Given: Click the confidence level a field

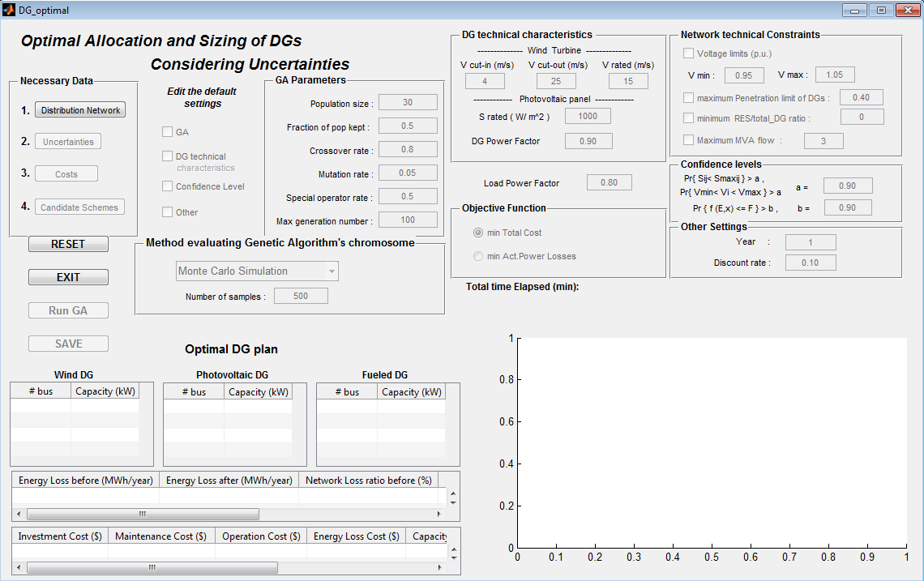Looking at the screenshot, I should 848,186.
